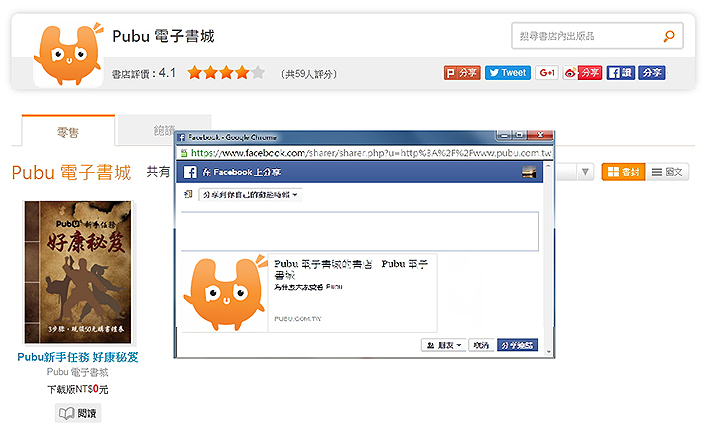Share via the Weibo share button

[x=582, y=73]
